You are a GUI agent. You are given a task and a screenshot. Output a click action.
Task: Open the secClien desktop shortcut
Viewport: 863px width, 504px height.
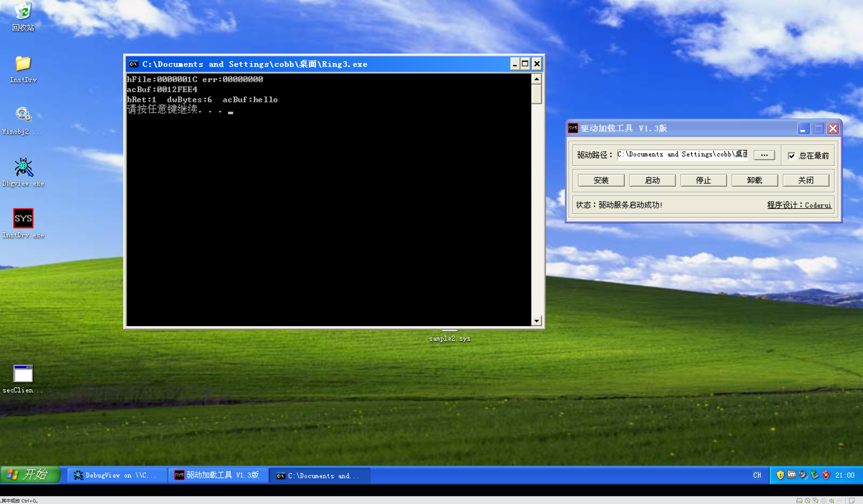pos(23,374)
